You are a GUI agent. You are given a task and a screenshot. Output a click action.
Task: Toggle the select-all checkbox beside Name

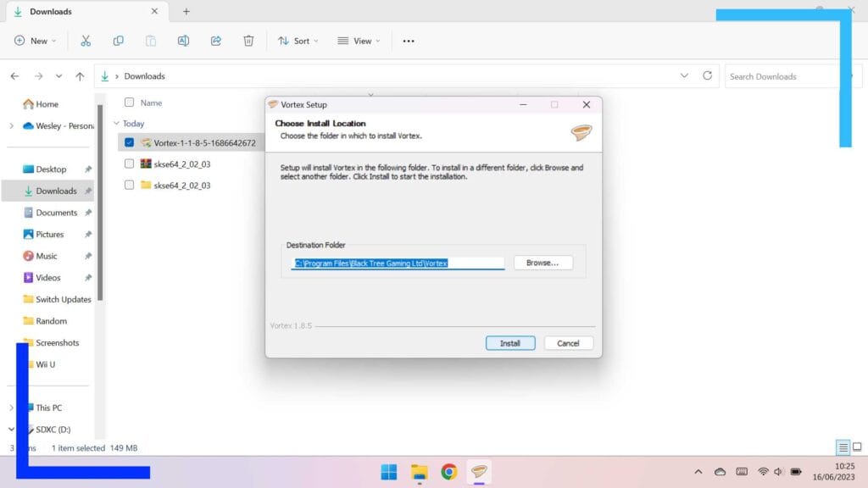[129, 103]
